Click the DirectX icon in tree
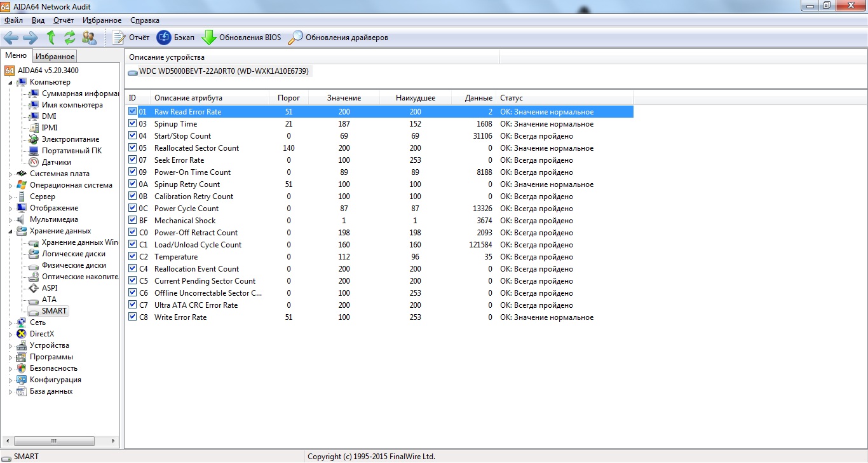The width and height of the screenshot is (868, 463). [22, 334]
